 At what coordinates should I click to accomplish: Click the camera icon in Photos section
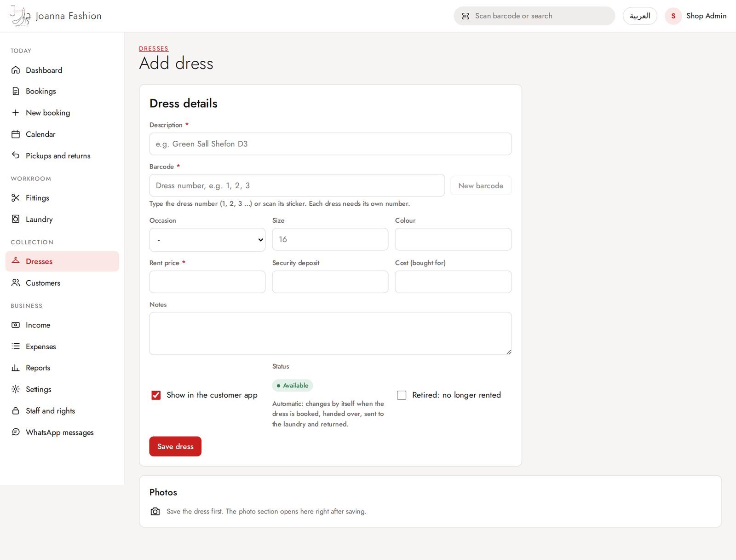point(155,512)
